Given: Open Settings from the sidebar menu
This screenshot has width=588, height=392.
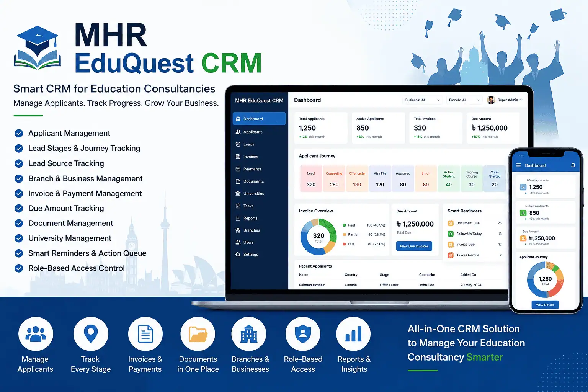Looking at the screenshot, I should (x=259, y=255).
